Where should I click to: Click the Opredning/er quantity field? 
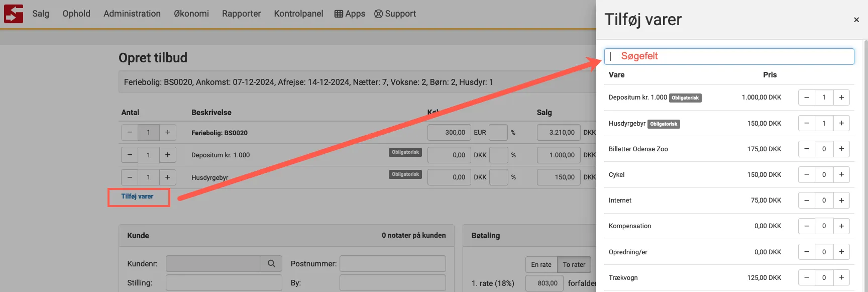tap(824, 252)
